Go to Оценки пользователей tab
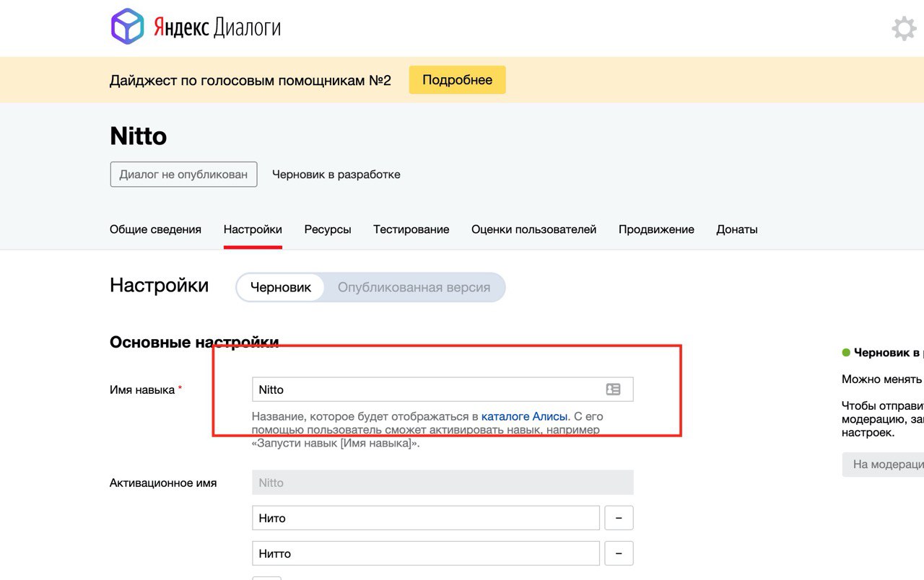This screenshot has width=924, height=580. tap(534, 229)
